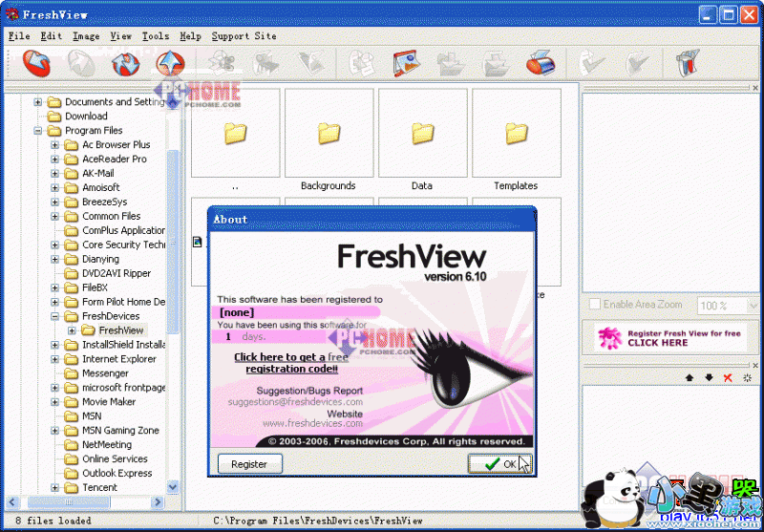Close the preview panel with its X
The height and width of the screenshot is (532, 764).
(x=755, y=88)
